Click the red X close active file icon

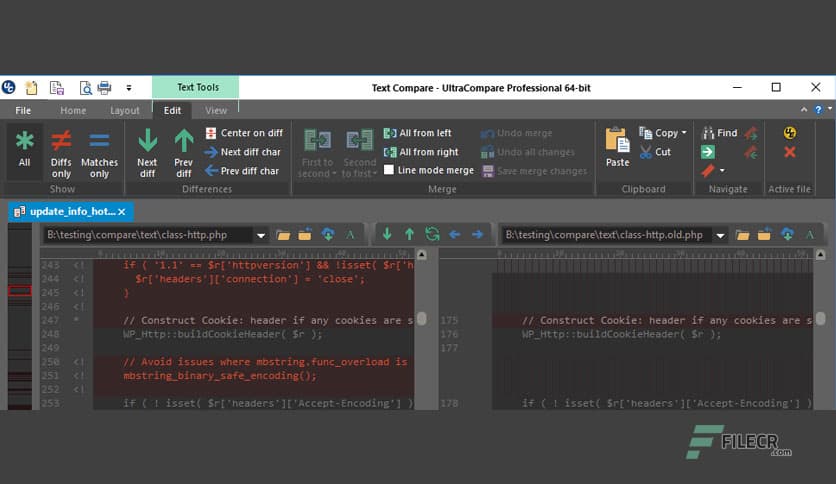[790, 152]
